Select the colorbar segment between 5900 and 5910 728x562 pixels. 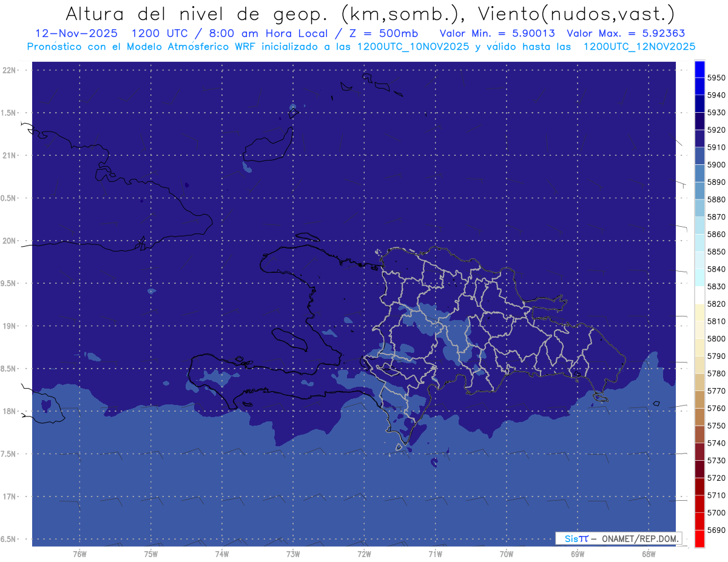[x=699, y=156]
